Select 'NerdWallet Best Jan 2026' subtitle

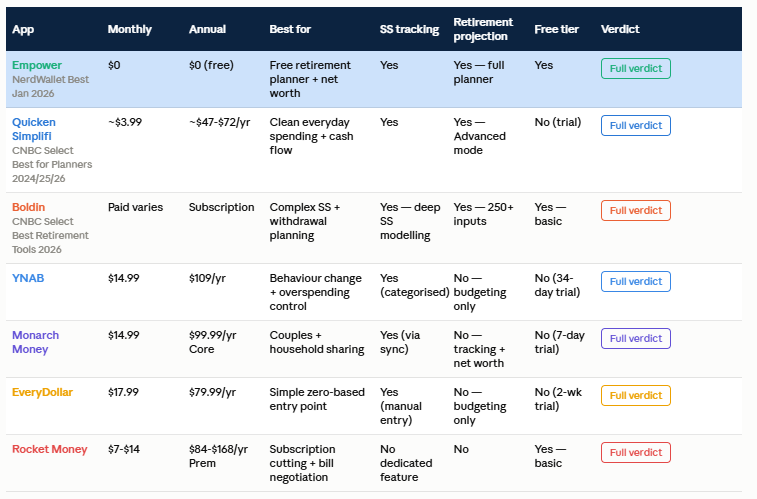tap(50, 86)
